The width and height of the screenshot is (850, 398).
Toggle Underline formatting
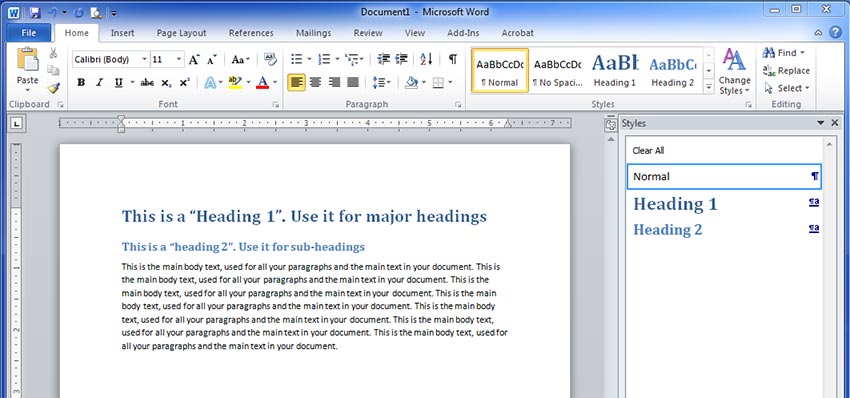118,82
